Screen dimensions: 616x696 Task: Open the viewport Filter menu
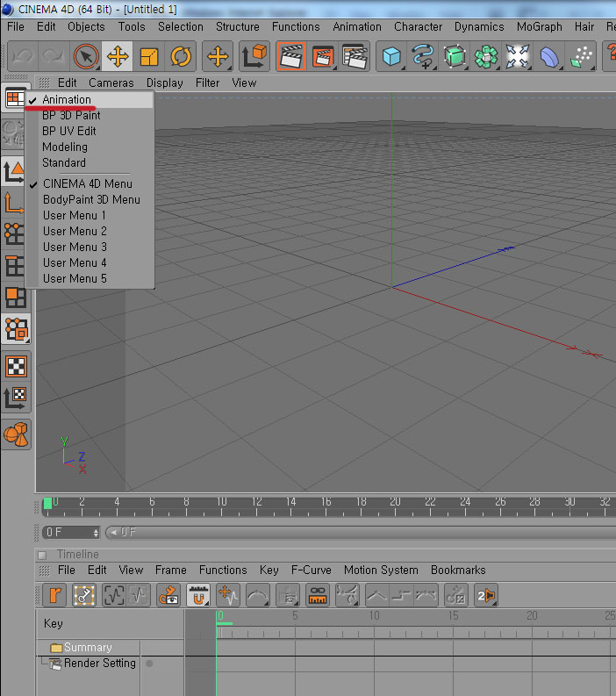(207, 83)
